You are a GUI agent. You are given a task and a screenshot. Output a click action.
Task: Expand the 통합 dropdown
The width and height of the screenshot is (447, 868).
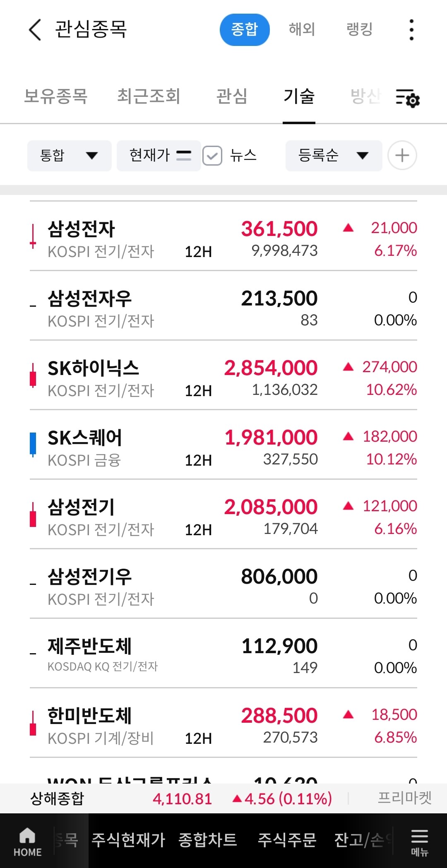pyautogui.click(x=70, y=156)
